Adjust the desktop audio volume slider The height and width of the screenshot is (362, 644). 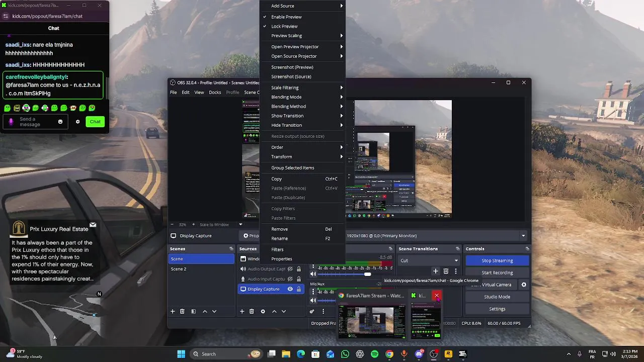(x=367, y=274)
